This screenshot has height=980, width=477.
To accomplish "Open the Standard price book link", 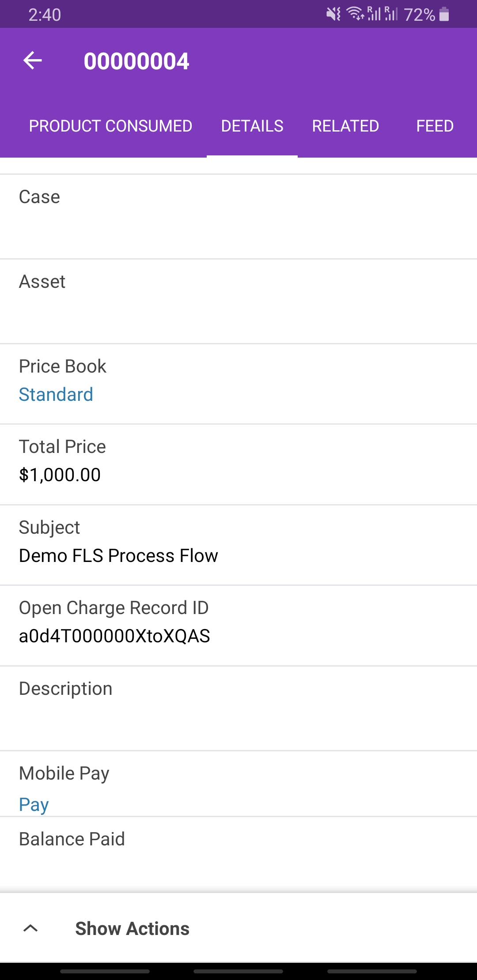I will pos(56,395).
